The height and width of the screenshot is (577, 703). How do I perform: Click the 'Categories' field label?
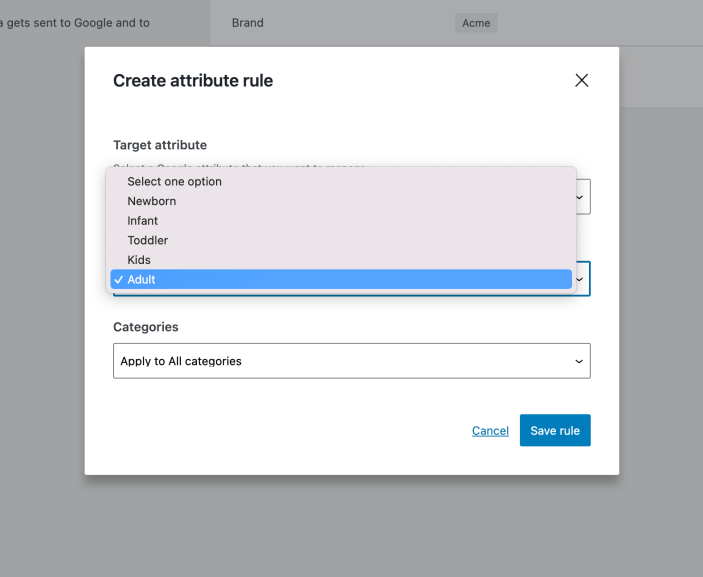[146, 327]
